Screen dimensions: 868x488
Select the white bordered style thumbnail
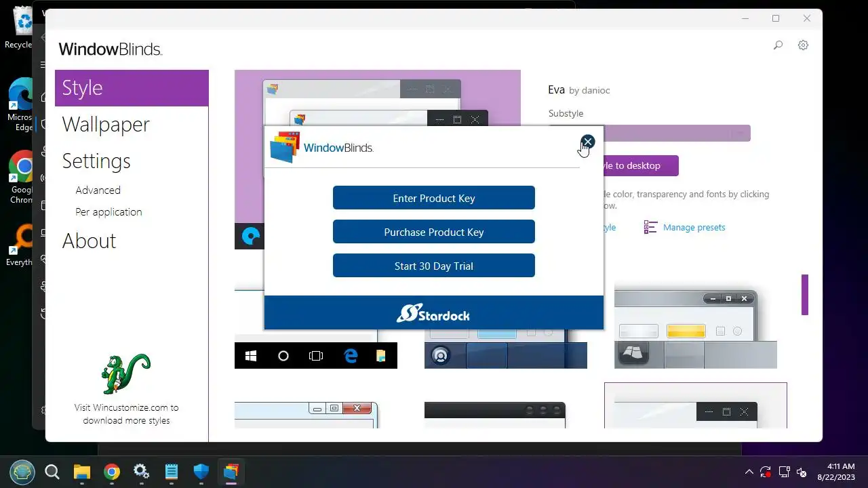click(x=696, y=405)
